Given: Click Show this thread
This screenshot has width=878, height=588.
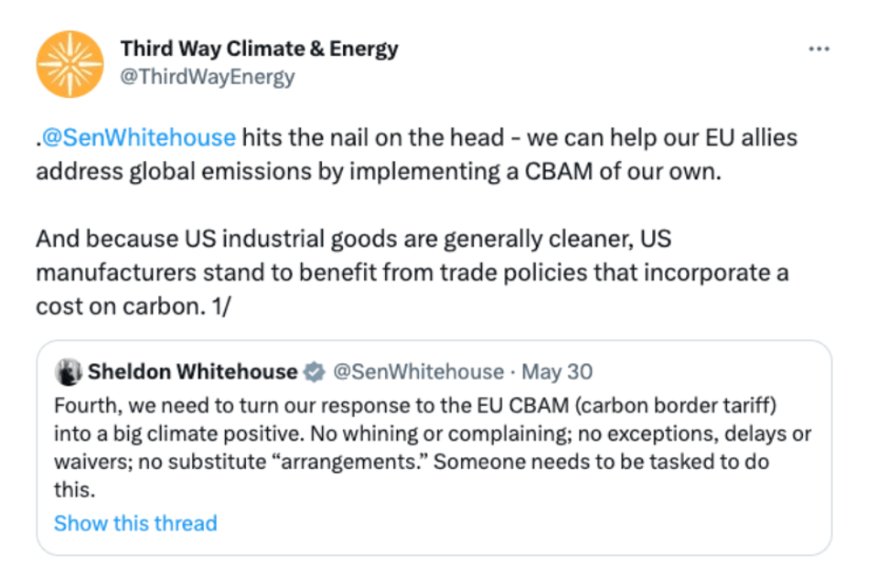Looking at the screenshot, I should coord(135,523).
